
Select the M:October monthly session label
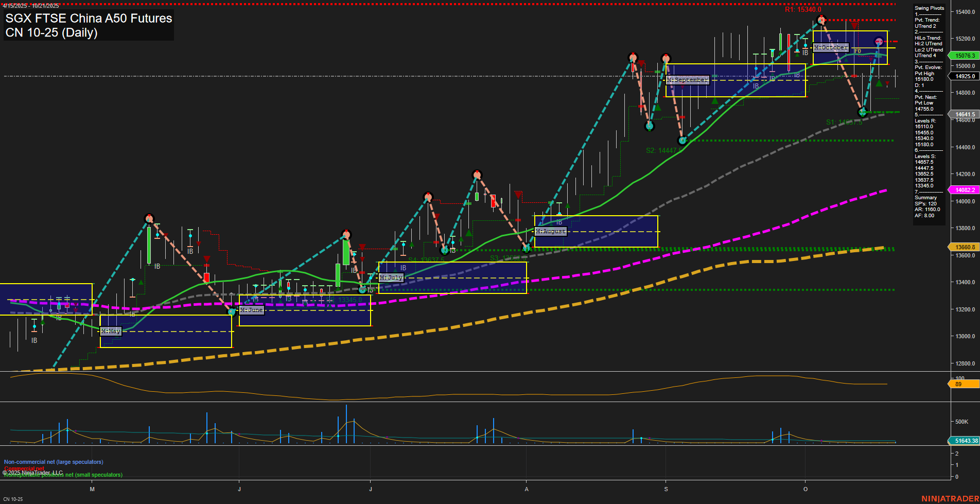click(x=830, y=47)
